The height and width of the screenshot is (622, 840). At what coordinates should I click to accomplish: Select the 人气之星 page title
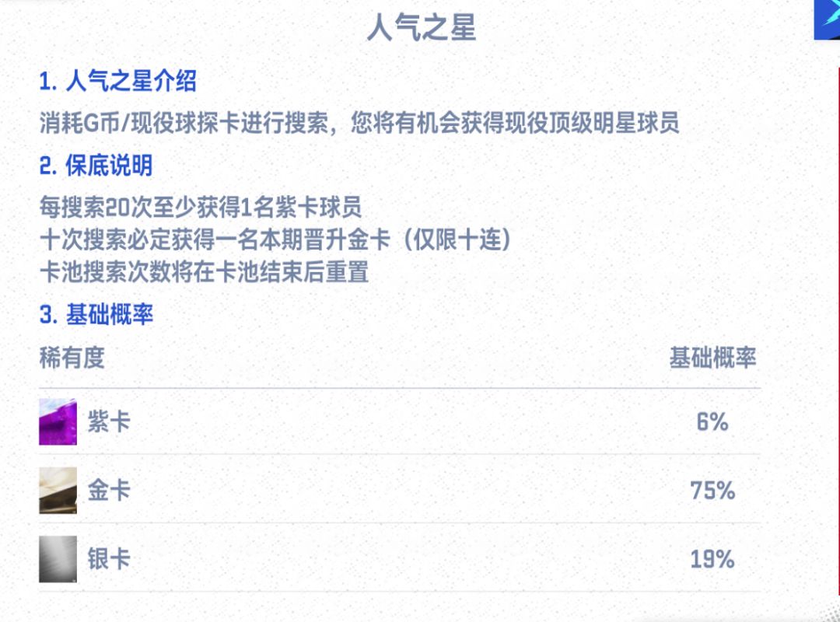[x=421, y=29]
